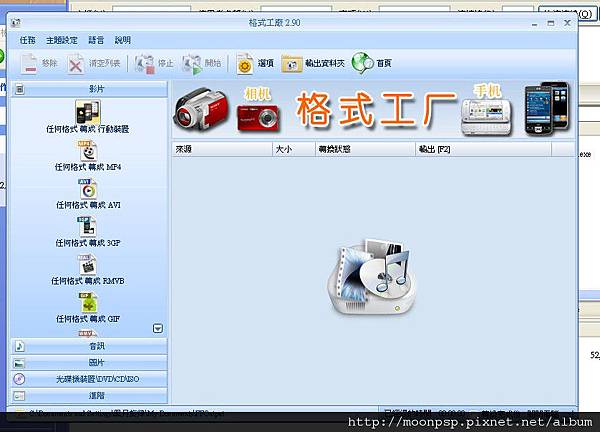This screenshot has width=600, height=432.
Task: Select 任何格式 轉成 行動裝置 icon
Action: [88, 112]
